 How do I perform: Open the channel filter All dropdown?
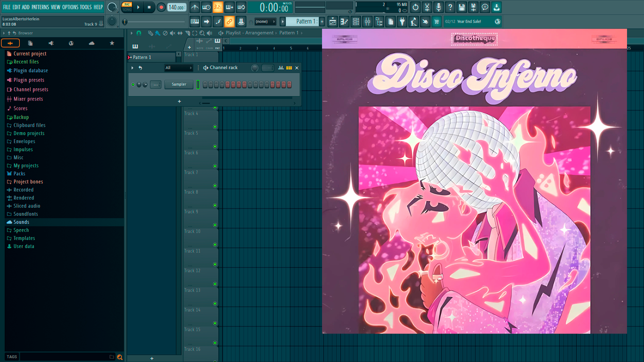[178, 68]
